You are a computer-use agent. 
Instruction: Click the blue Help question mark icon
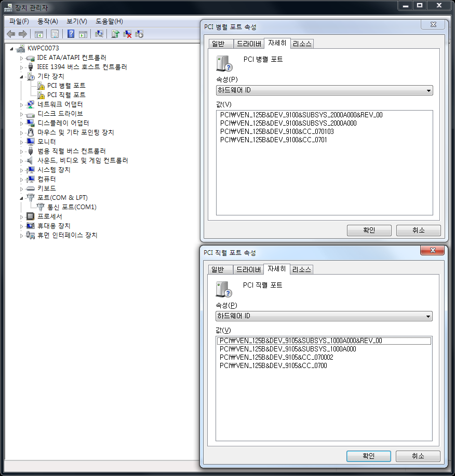(x=71, y=34)
